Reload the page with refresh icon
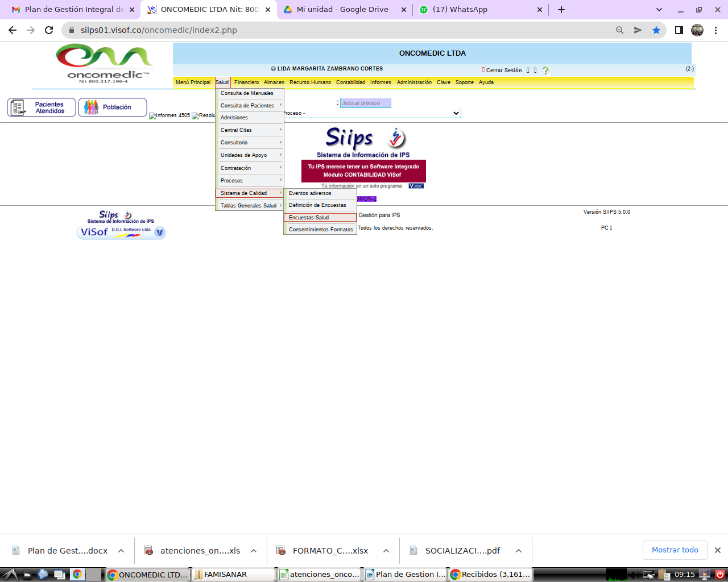 click(x=49, y=30)
